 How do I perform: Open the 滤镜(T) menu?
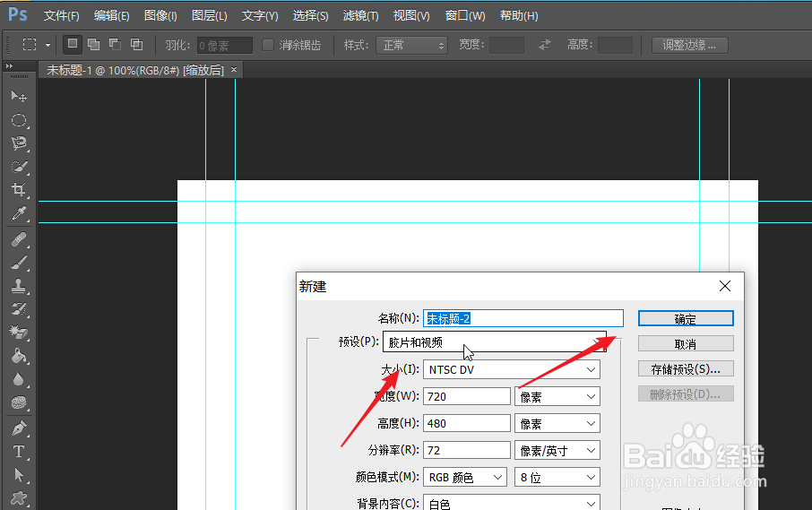[x=360, y=16]
